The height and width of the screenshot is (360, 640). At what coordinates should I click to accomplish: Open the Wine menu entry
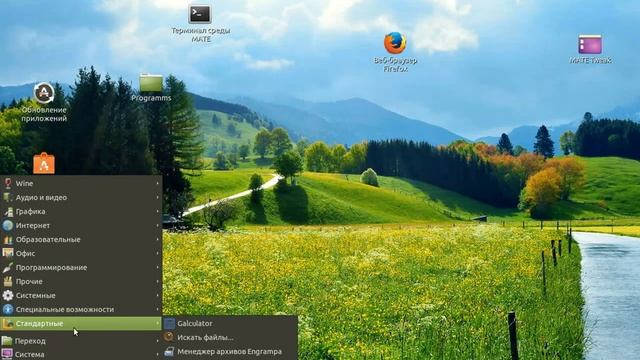coord(81,183)
